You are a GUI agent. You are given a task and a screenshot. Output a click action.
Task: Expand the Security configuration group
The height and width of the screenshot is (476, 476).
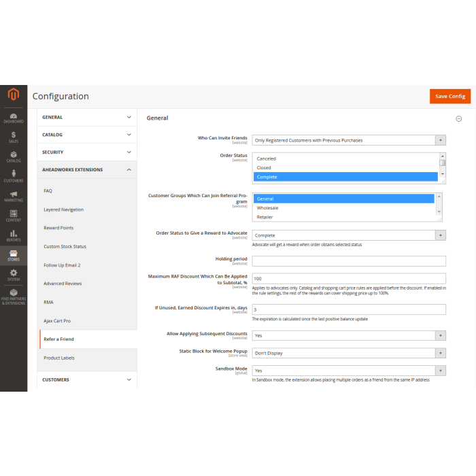coord(87,152)
